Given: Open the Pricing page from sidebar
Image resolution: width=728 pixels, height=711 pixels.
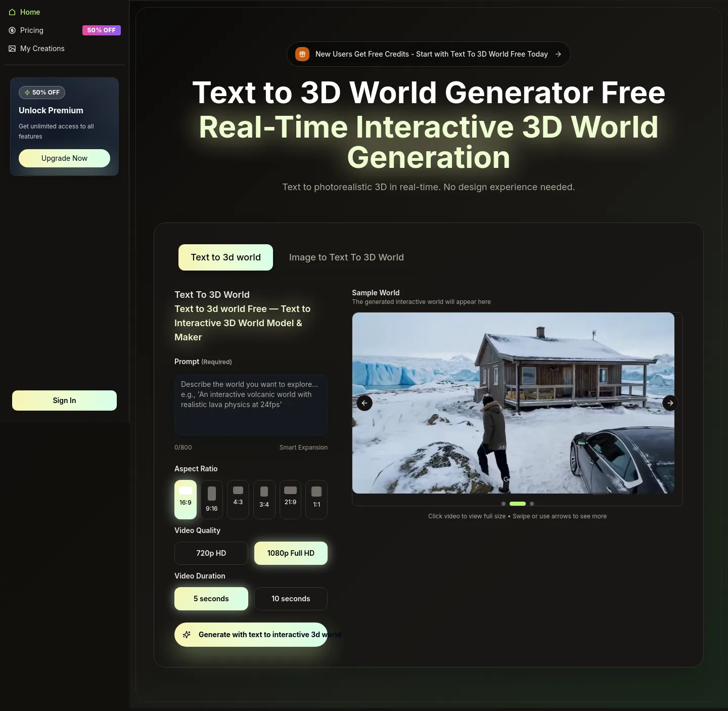Looking at the screenshot, I should [x=64, y=30].
